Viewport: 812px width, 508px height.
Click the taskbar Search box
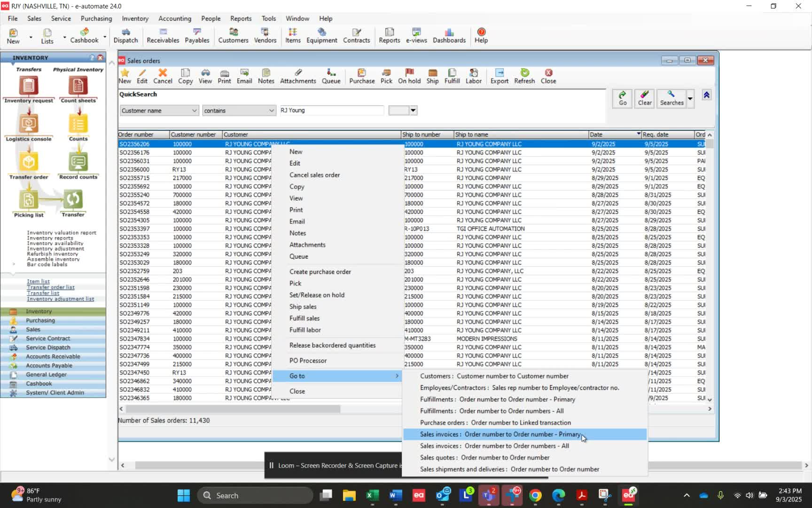[255, 495]
